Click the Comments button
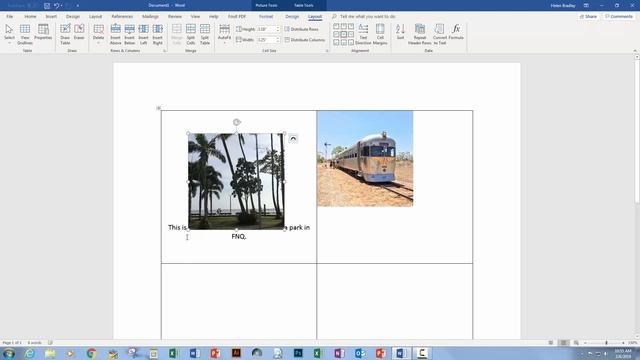This screenshot has height=360, width=640. click(619, 16)
